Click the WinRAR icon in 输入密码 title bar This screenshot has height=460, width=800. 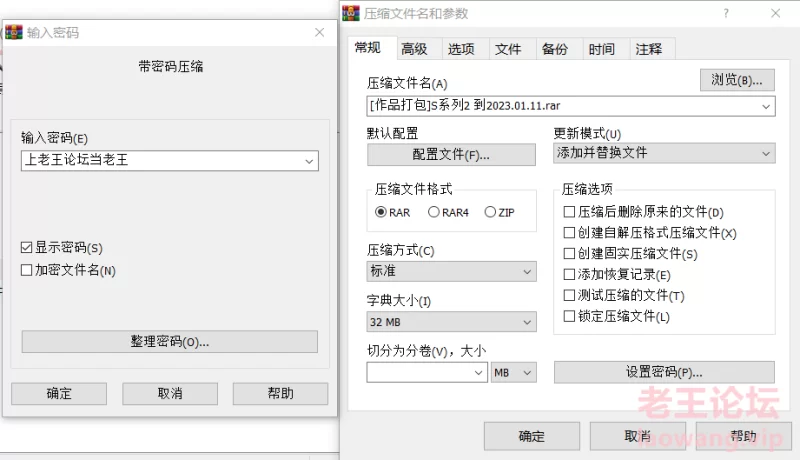(x=14, y=33)
